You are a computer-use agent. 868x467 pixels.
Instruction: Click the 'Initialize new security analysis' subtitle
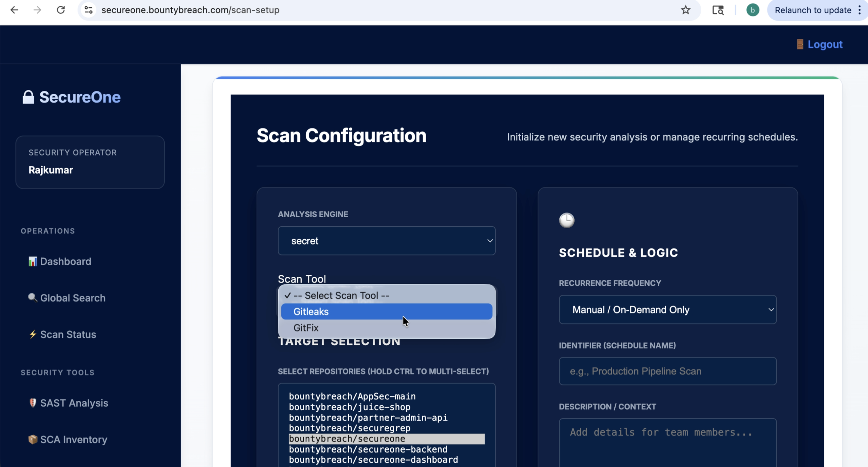[652, 137]
